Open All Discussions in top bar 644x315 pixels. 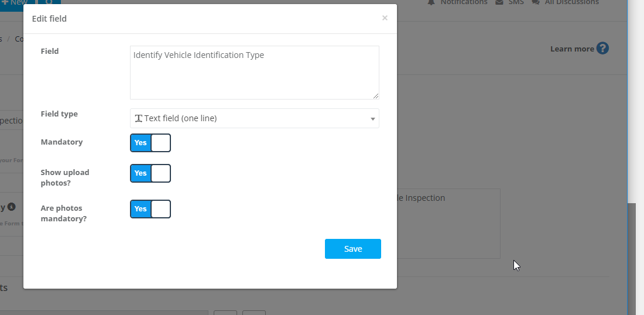572,2
